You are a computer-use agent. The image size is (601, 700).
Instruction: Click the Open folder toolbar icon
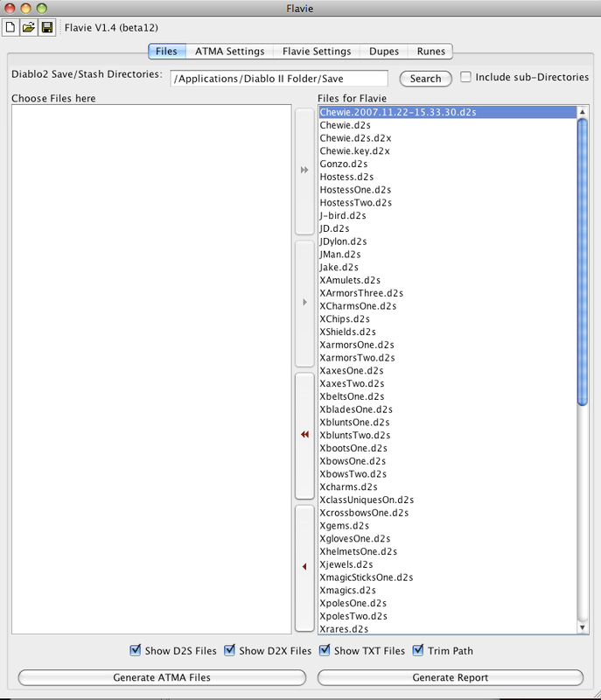coord(29,28)
